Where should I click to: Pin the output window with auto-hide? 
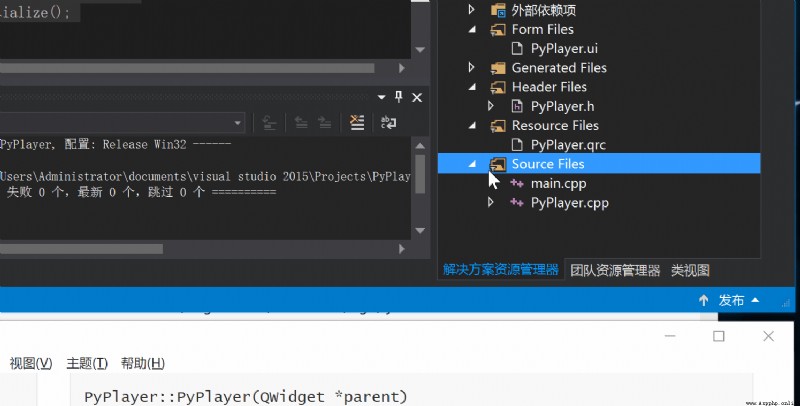[398, 96]
